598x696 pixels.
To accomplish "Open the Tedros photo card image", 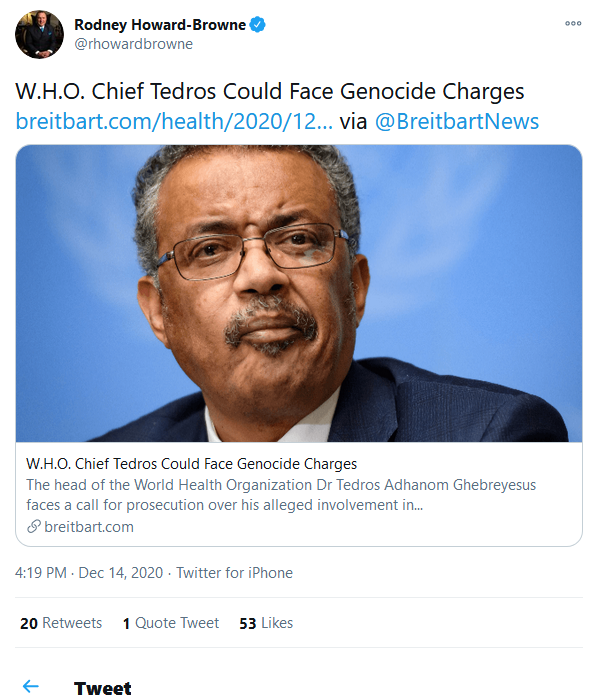I will [299, 293].
